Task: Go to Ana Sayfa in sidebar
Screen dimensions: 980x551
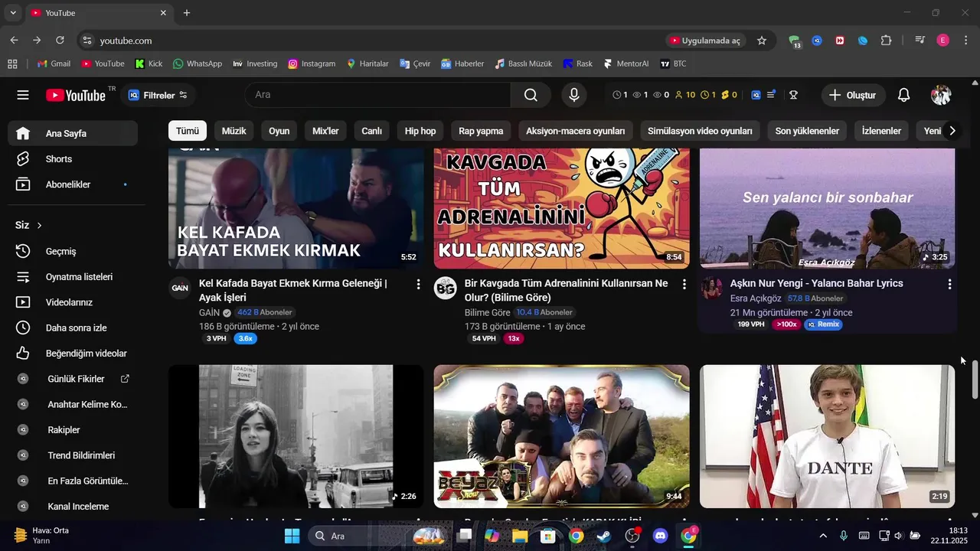Action: pyautogui.click(x=73, y=133)
